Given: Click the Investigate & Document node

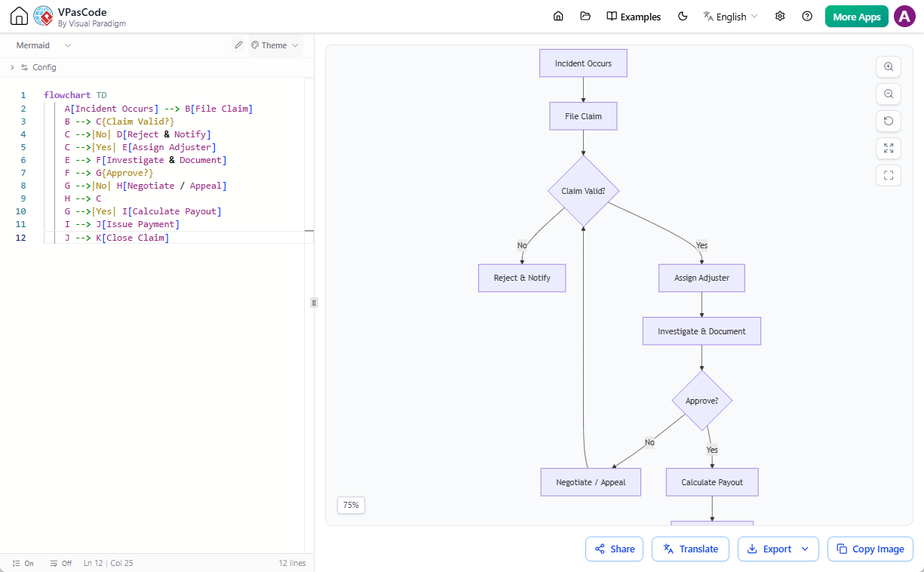Looking at the screenshot, I should pyautogui.click(x=701, y=331).
